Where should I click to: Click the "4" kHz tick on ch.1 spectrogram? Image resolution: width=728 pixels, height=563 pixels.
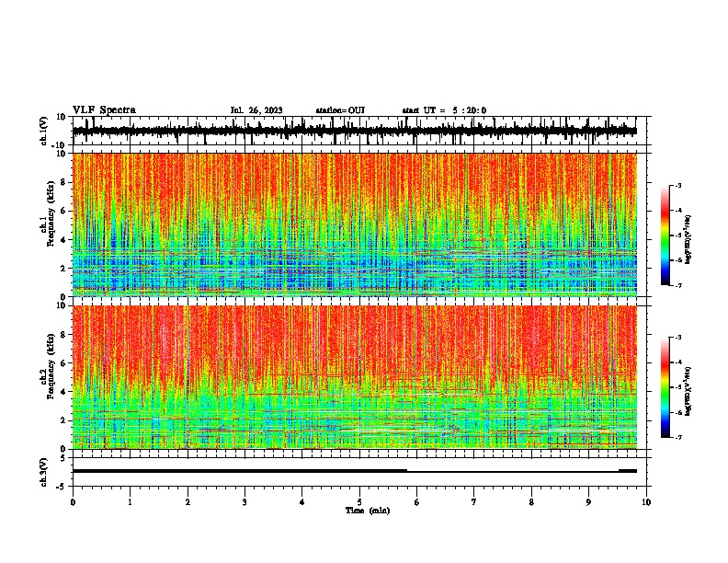(63, 240)
